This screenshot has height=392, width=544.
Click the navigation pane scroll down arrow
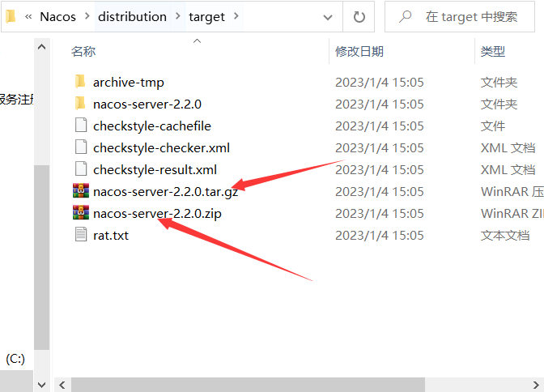tap(41, 385)
